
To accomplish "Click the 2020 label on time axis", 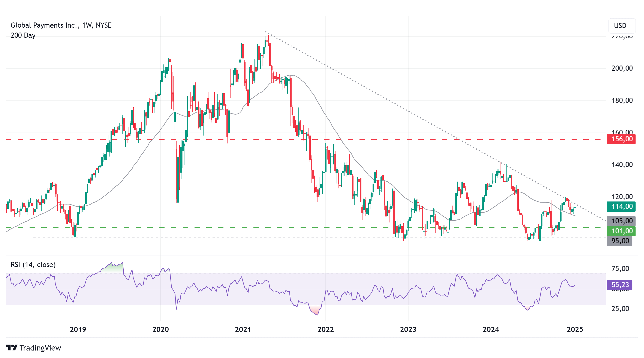I will click(160, 329).
